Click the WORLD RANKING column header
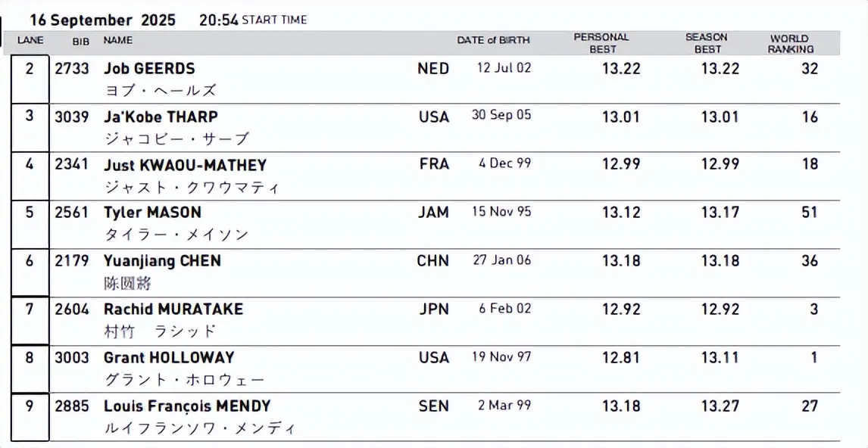868x448 pixels. coord(790,44)
